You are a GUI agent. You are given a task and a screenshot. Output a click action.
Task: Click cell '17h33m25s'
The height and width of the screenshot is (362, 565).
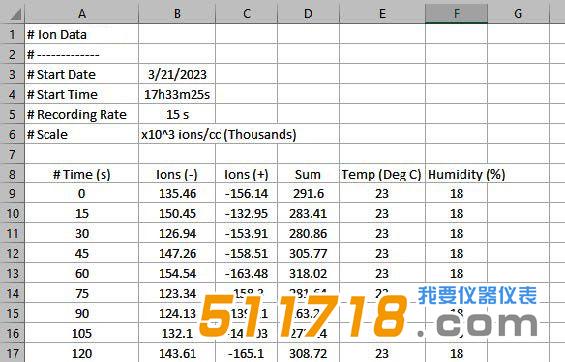click(177, 94)
